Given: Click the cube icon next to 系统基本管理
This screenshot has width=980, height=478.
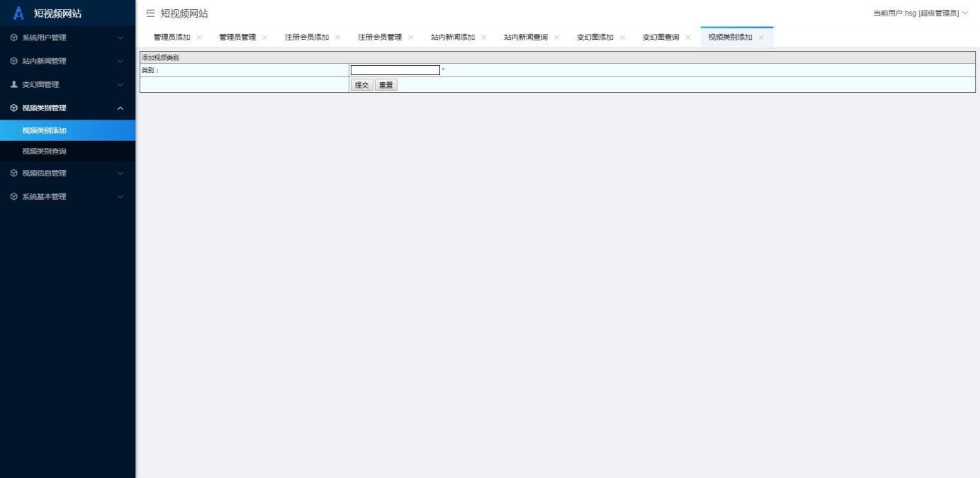Looking at the screenshot, I should pyautogui.click(x=14, y=196).
